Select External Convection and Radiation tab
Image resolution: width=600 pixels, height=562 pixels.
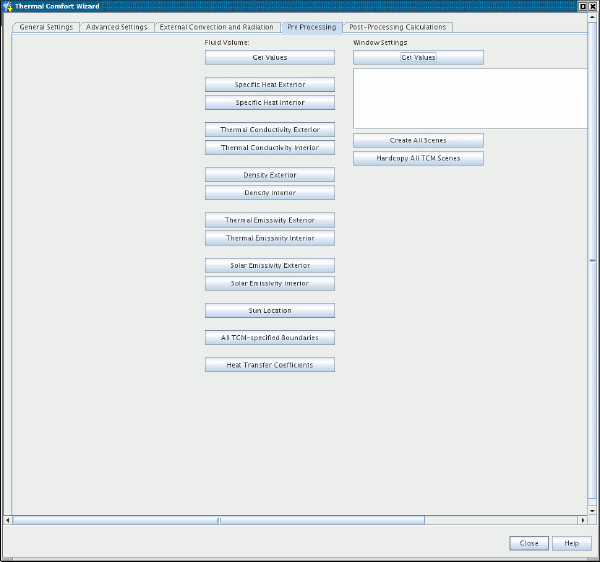(x=217, y=27)
